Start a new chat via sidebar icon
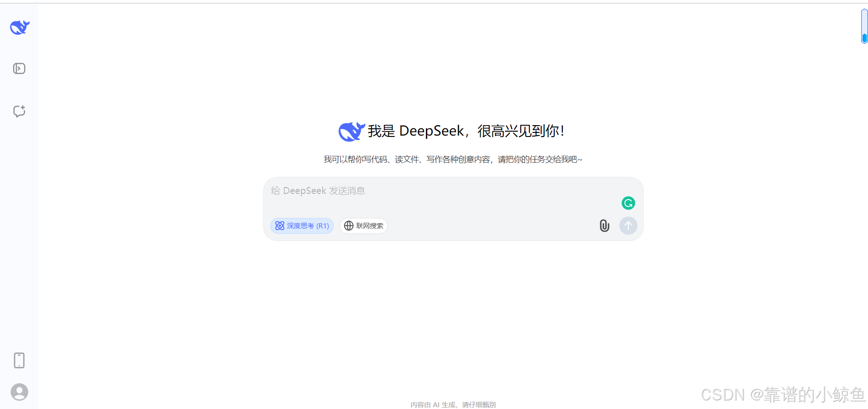This screenshot has width=868, height=409. 19,111
